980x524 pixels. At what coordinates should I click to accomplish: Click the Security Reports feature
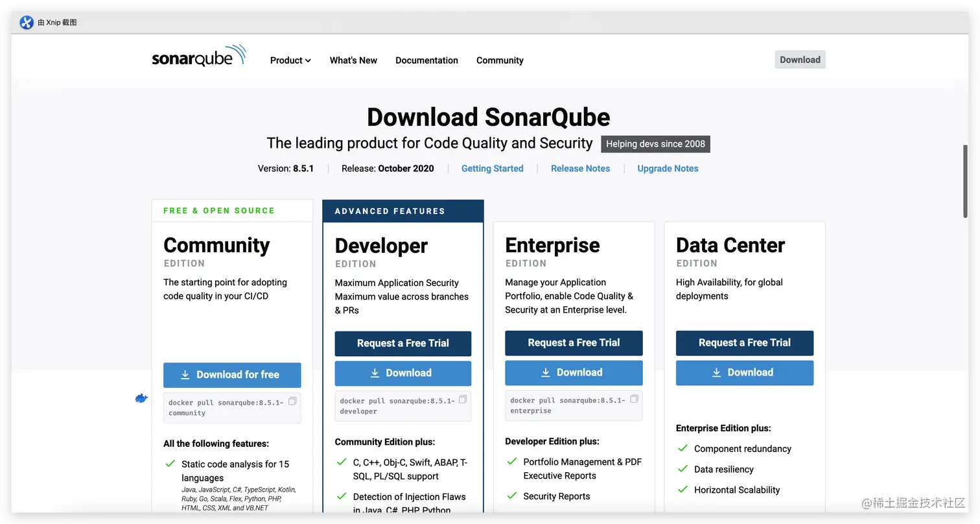557,496
